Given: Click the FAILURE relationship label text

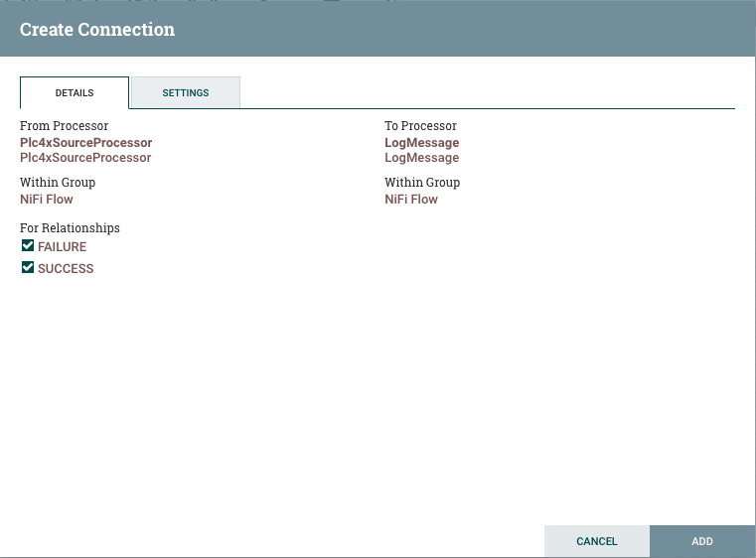Looking at the screenshot, I should pyautogui.click(x=62, y=247).
